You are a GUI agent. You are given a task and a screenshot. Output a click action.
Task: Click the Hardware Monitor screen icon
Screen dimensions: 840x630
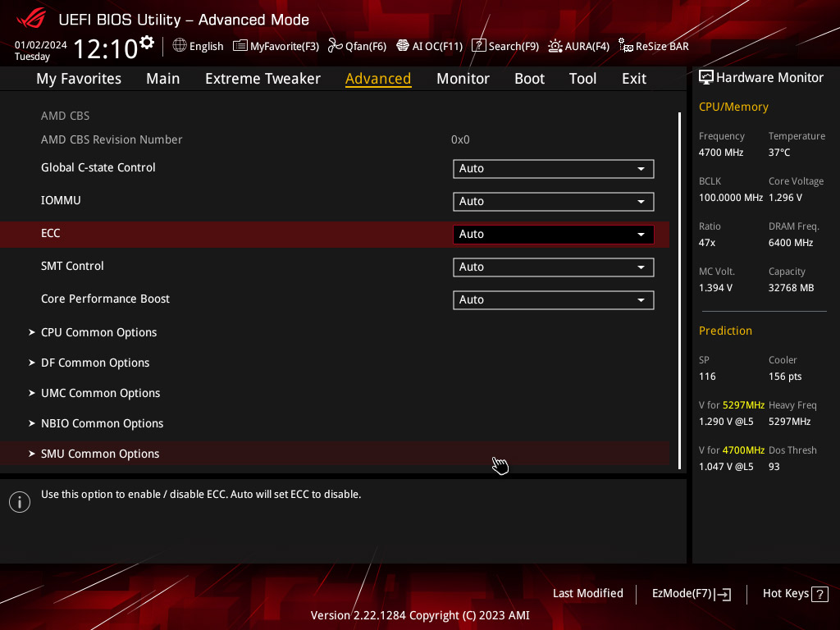coord(706,78)
